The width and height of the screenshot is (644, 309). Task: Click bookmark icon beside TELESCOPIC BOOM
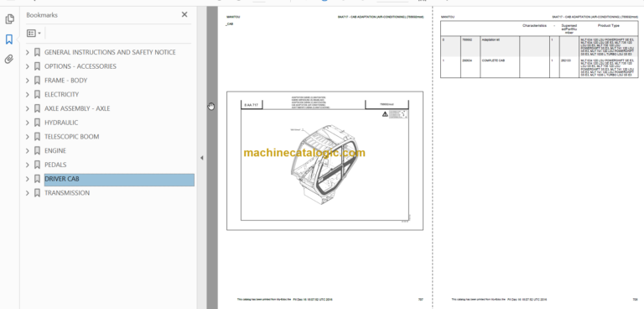click(37, 137)
